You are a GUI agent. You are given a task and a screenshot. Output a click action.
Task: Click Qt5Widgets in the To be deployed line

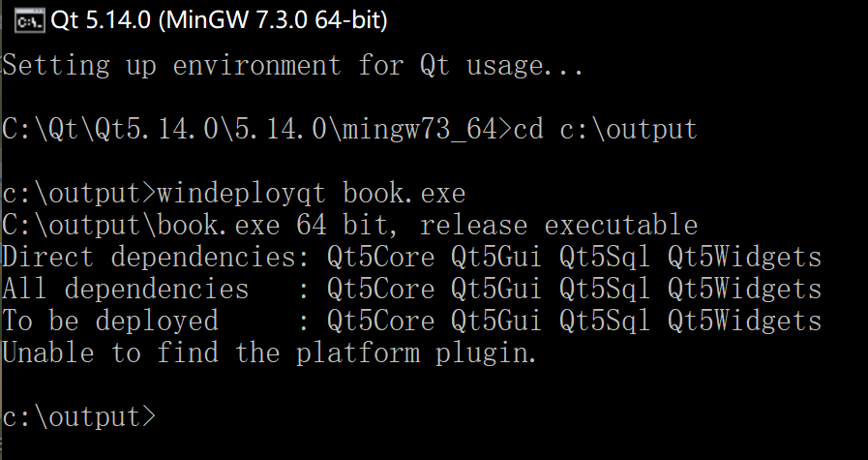[x=744, y=322]
